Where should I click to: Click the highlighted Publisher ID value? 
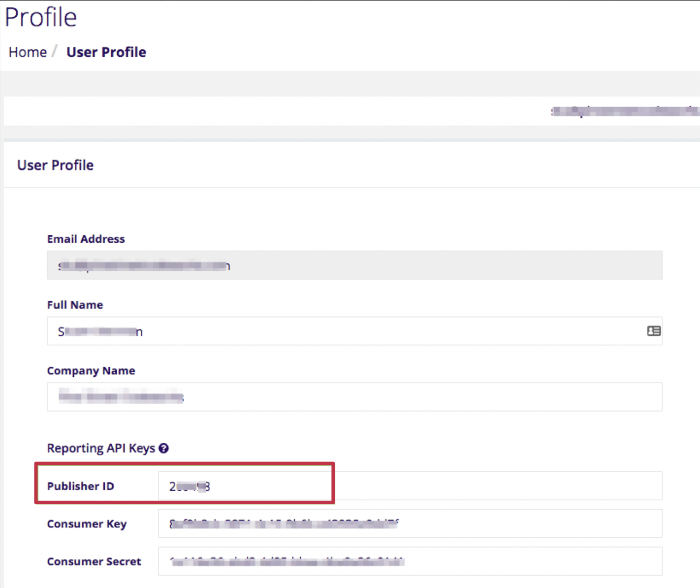point(189,486)
